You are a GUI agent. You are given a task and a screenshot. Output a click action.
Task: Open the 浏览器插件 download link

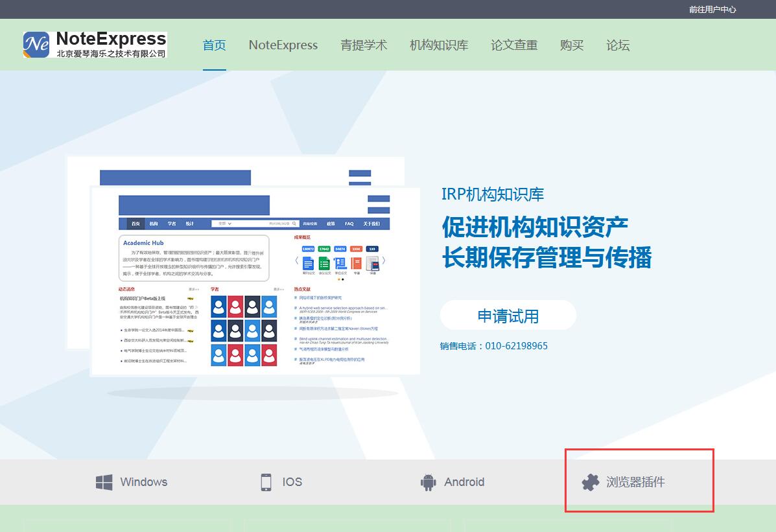click(635, 482)
